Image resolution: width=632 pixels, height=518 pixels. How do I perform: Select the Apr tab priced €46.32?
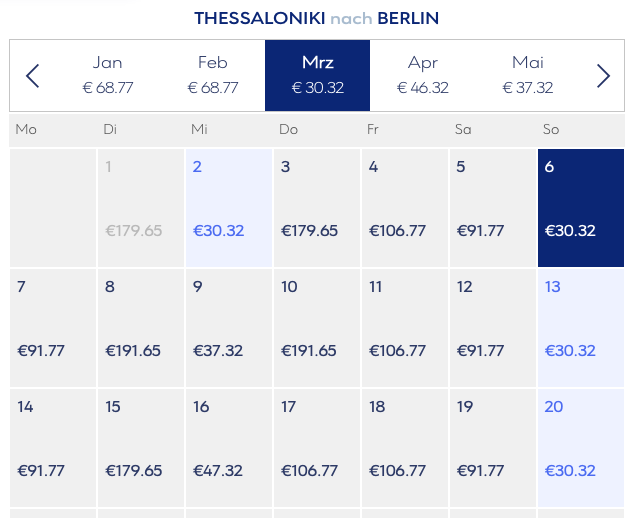point(423,76)
